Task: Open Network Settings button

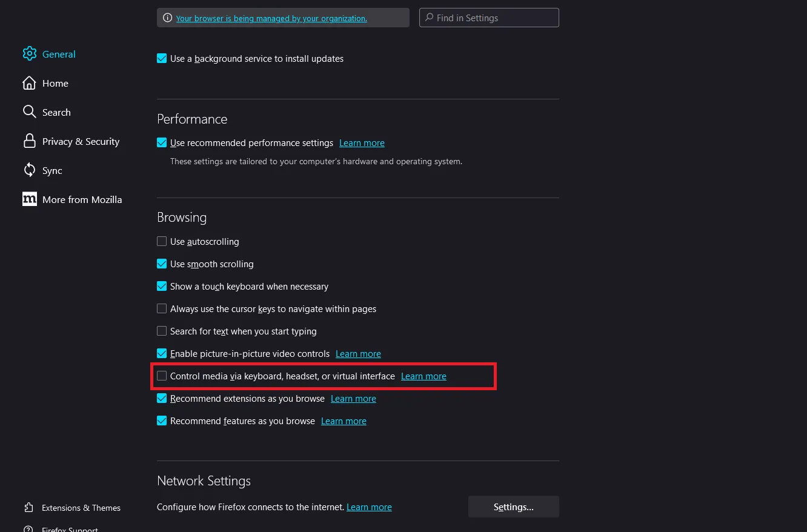Action: point(513,507)
